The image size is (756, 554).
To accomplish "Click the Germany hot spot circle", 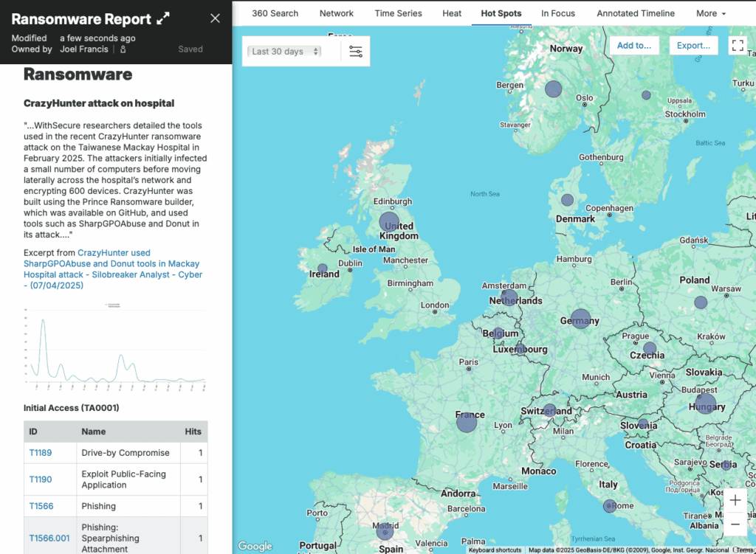I will click(x=580, y=319).
